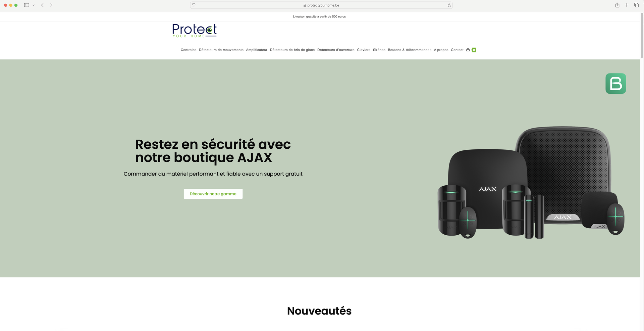644x331 pixels.
Task: Go back with Safari's back arrow
Action: click(x=43, y=5)
